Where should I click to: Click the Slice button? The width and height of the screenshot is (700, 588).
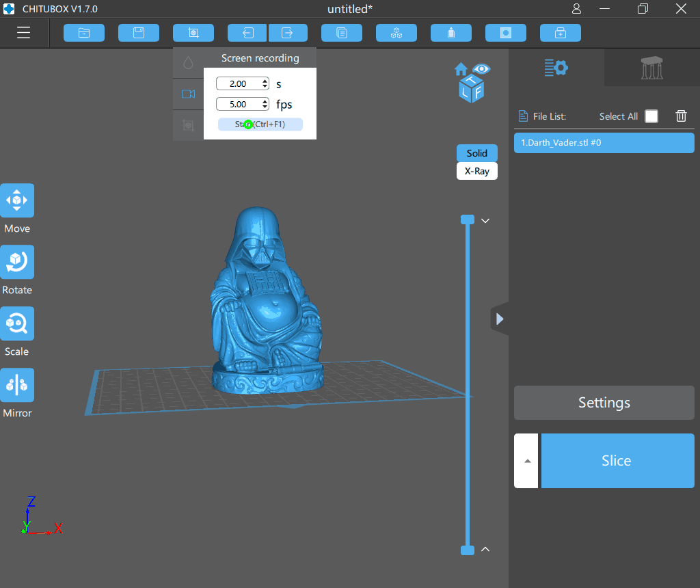[617, 461]
